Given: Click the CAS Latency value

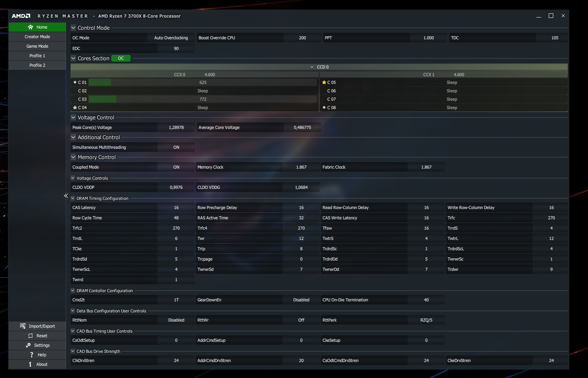Looking at the screenshot, I should click(x=176, y=207).
